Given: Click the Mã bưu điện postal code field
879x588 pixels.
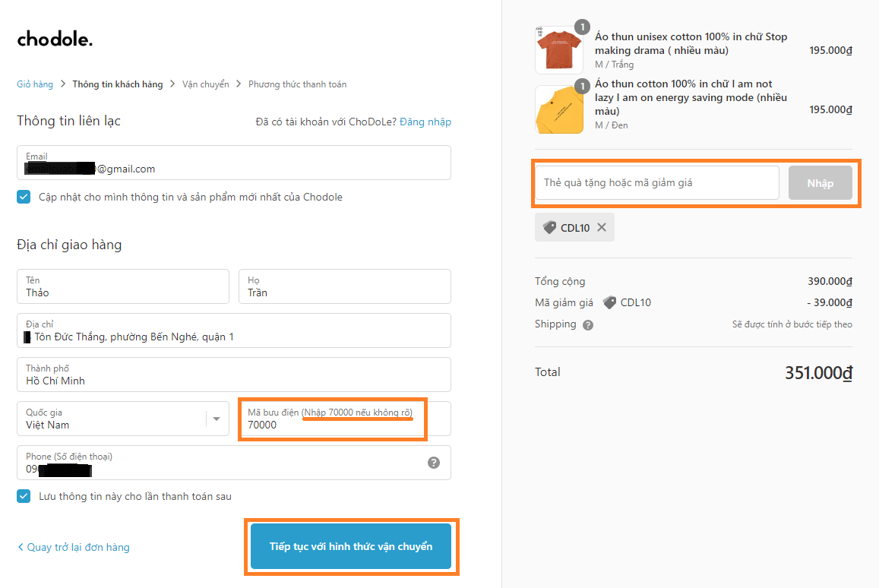Looking at the screenshot, I should (345, 419).
